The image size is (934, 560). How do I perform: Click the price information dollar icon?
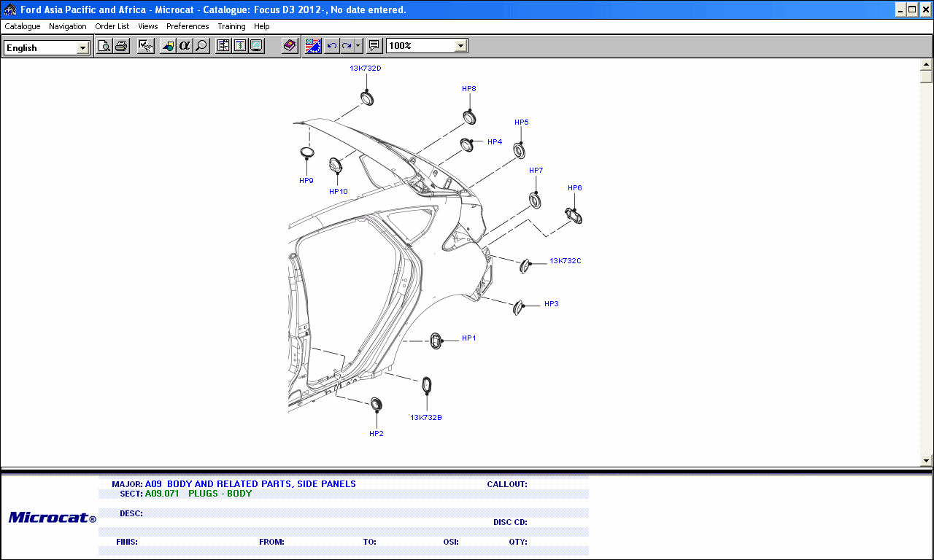click(x=239, y=45)
